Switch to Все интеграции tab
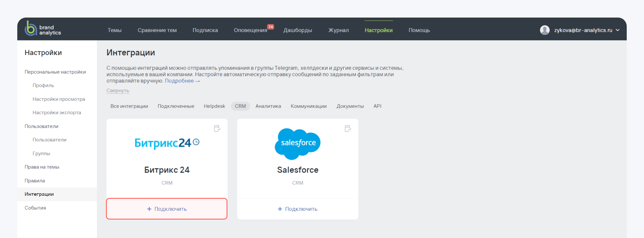The width and height of the screenshot is (644, 238). 129,106
